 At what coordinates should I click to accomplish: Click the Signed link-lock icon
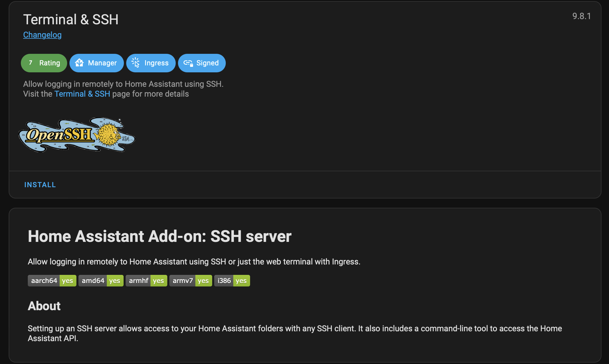[188, 63]
